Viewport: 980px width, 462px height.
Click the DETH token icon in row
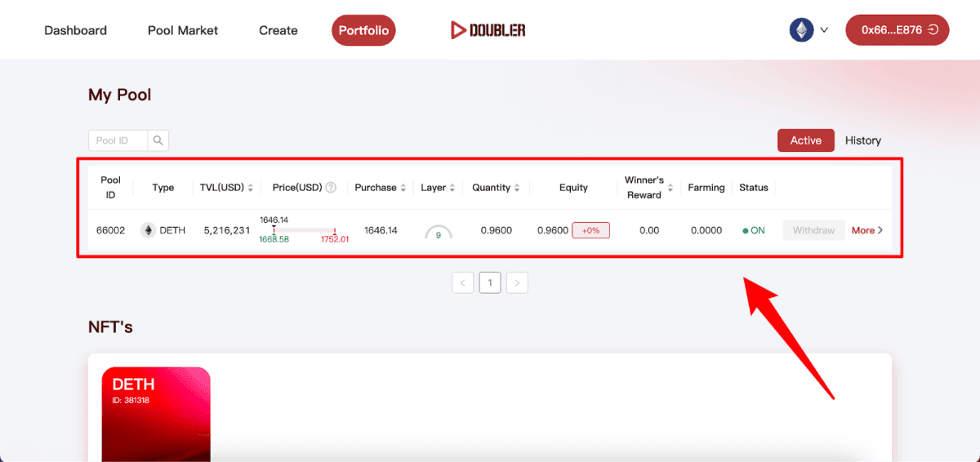tap(148, 230)
